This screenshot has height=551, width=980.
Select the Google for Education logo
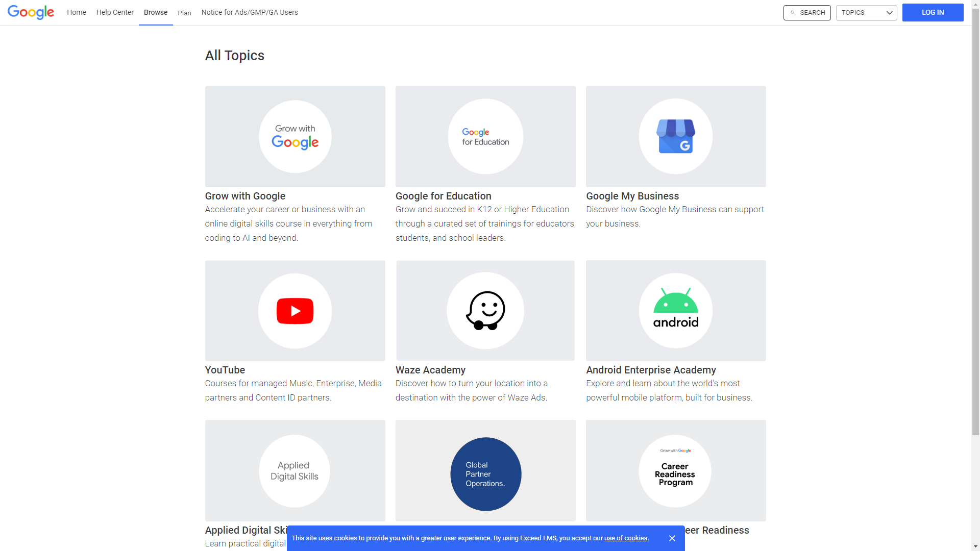coord(485,136)
